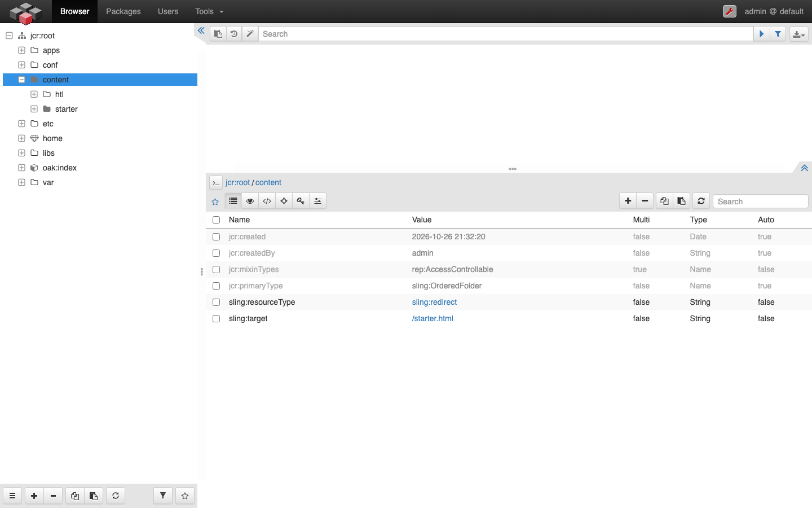The width and height of the screenshot is (812, 508).
Task: Open the tree filter menu
Action: (x=163, y=496)
